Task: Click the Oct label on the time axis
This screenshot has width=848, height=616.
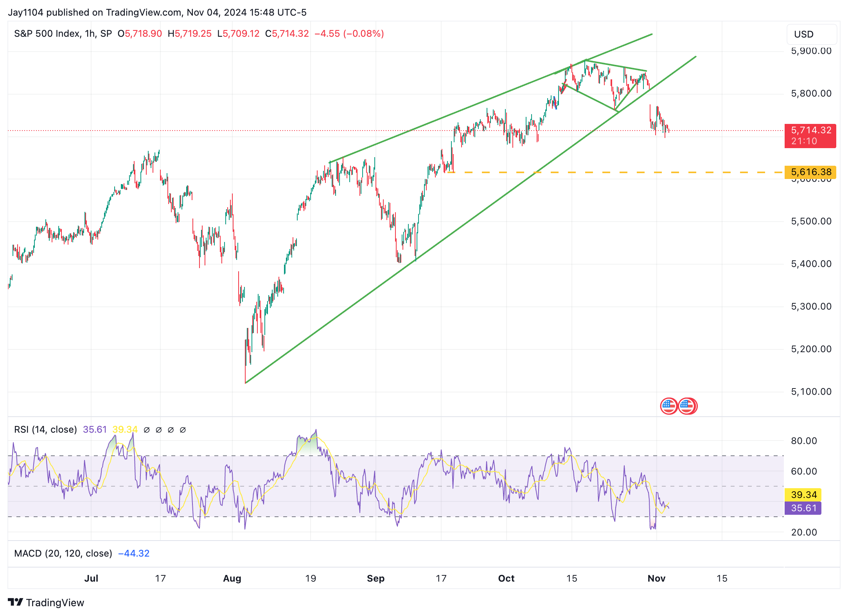Action: pyautogui.click(x=506, y=578)
